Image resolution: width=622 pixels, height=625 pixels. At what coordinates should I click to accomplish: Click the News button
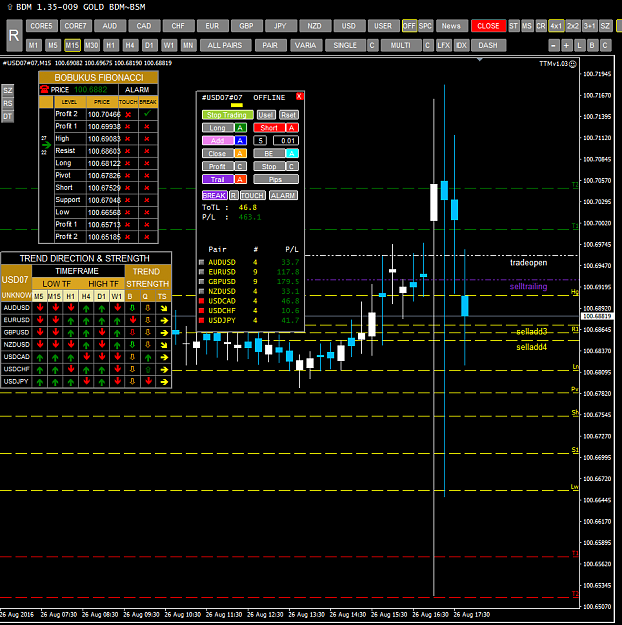coord(451,26)
